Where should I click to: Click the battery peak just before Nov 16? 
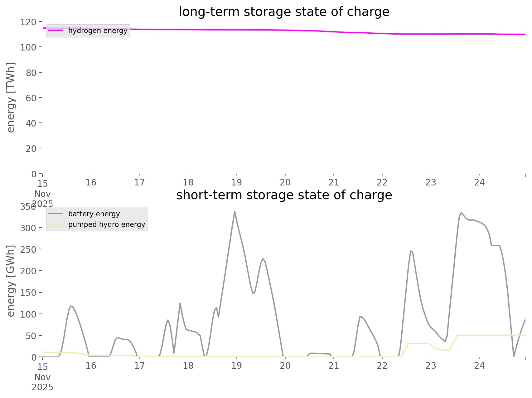[71, 306]
